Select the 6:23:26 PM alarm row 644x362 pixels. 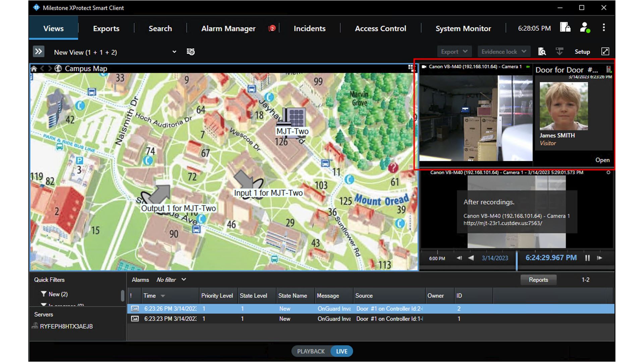coord(371,309)
